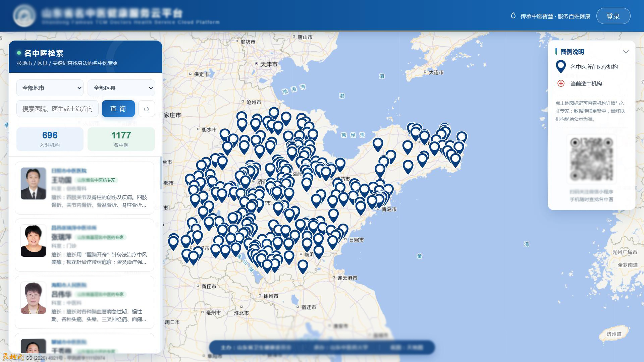Click the 天津市 label on the map
Screen dimensions: 644x362
(x=269, y=64)
